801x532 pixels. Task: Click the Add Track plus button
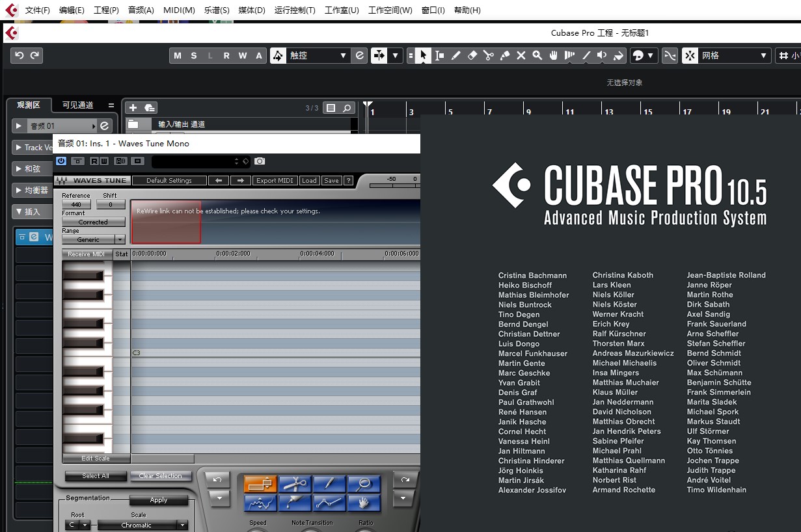pos(133,108)
